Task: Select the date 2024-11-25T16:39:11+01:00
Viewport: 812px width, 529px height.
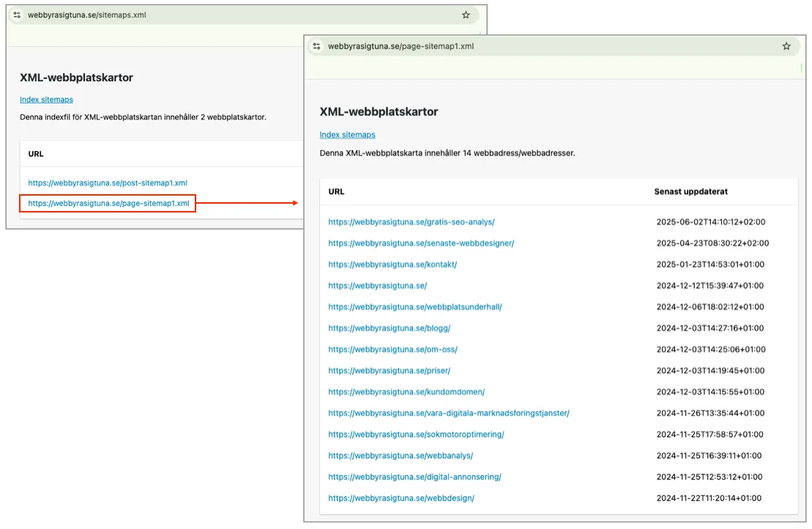Action: [x=709, y=456]
